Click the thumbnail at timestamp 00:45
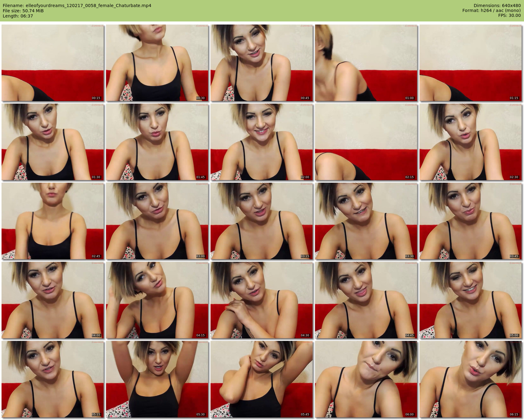 click(262, 63)
